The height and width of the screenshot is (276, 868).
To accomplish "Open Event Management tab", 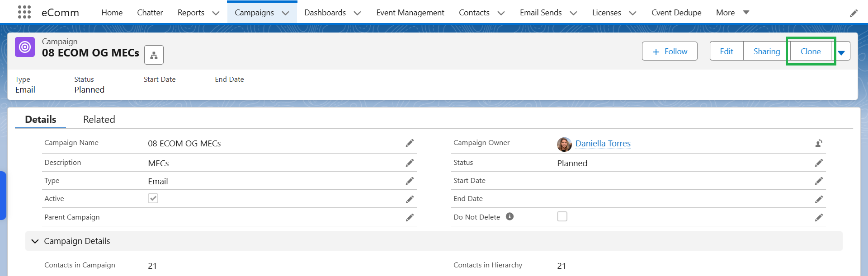I will tap(410, 13).
